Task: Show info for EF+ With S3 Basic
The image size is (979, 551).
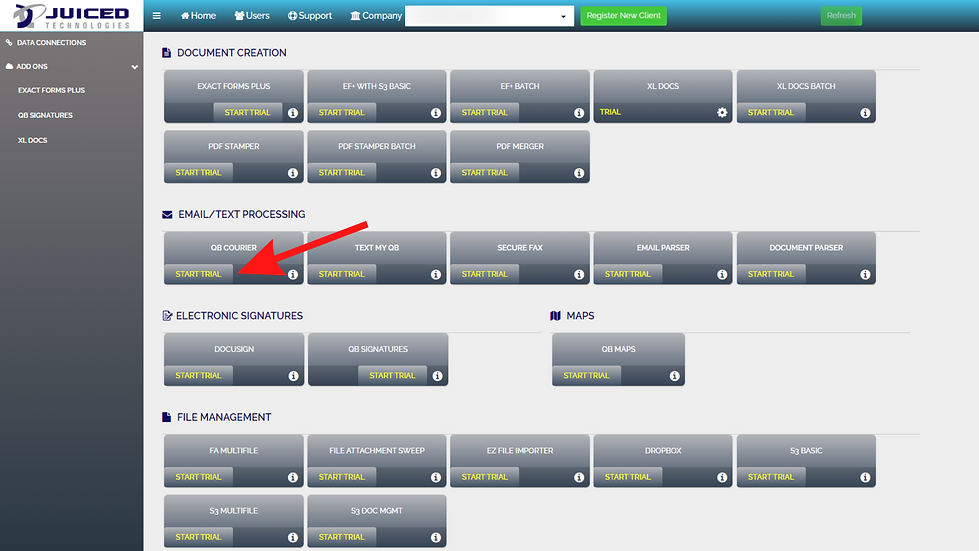Action: pyautogui.click(x=436, y=113)
